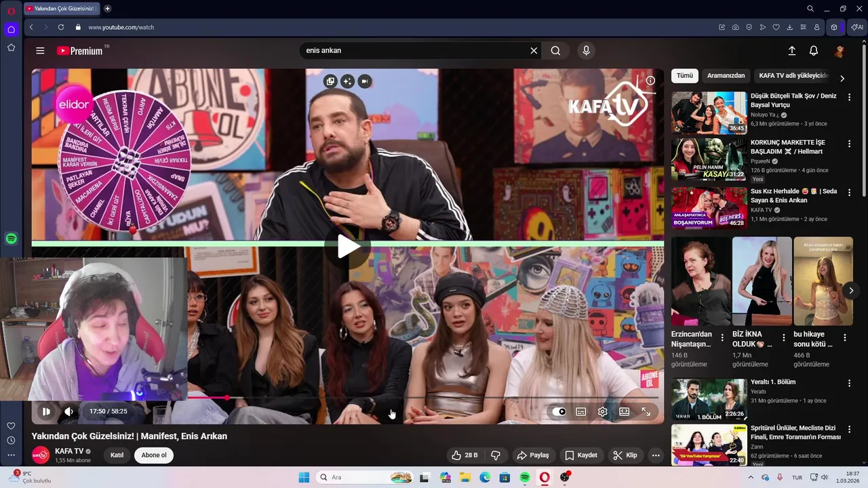This screenshot has width=868, height=488.
Task: Toggle the autoplay switch in player
Action: [559, 411]
